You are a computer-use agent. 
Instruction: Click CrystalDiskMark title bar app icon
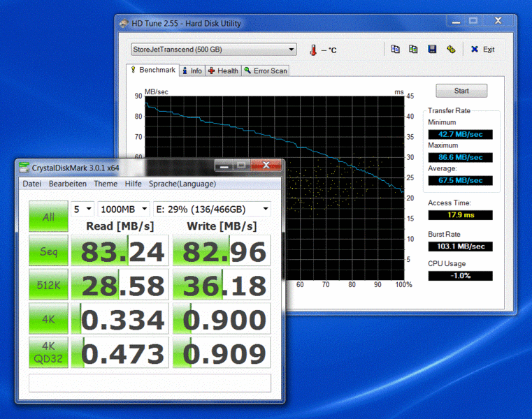(x=24, y=168)
